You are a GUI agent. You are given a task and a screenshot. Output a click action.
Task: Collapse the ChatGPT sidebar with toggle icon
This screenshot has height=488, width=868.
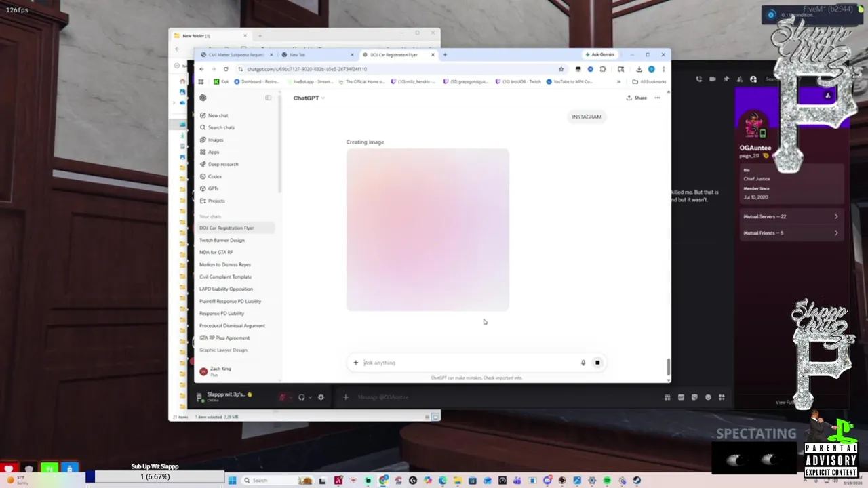tap(268, 98)
